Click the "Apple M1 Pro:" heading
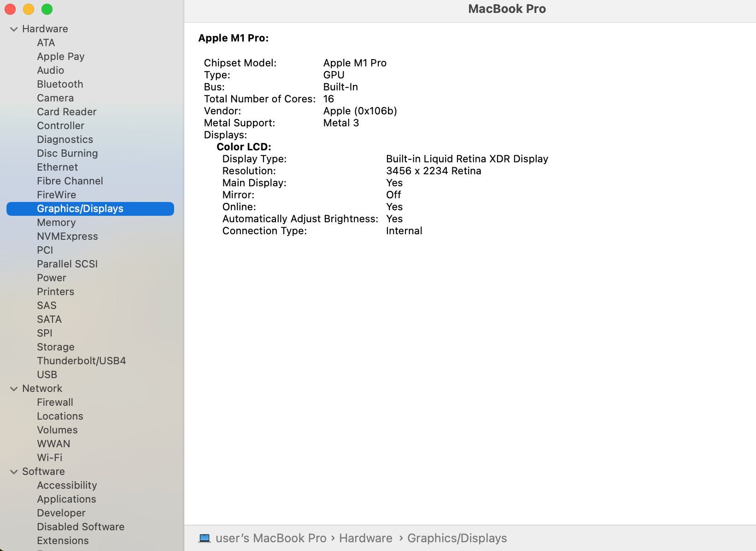Screen dimensions: 756x551 tap(234, 38)
